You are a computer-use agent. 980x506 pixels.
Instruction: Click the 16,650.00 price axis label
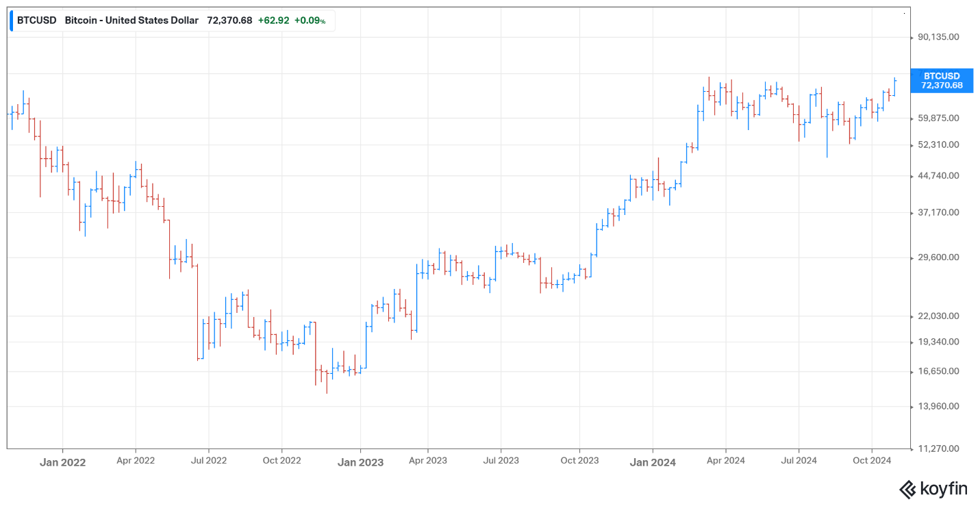coord(939,372)
